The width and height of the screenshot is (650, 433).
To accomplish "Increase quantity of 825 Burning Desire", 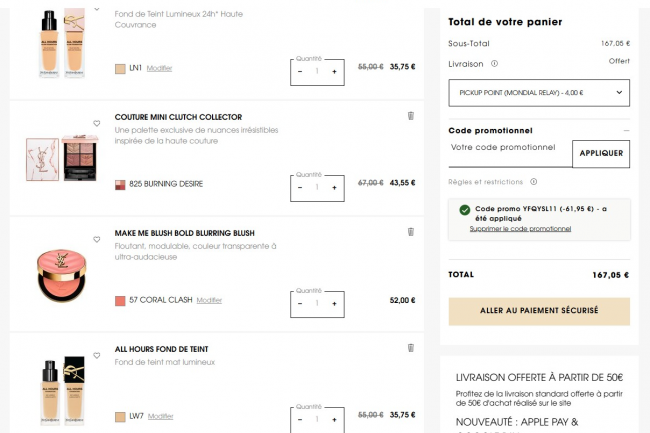I will coord(334,187).
